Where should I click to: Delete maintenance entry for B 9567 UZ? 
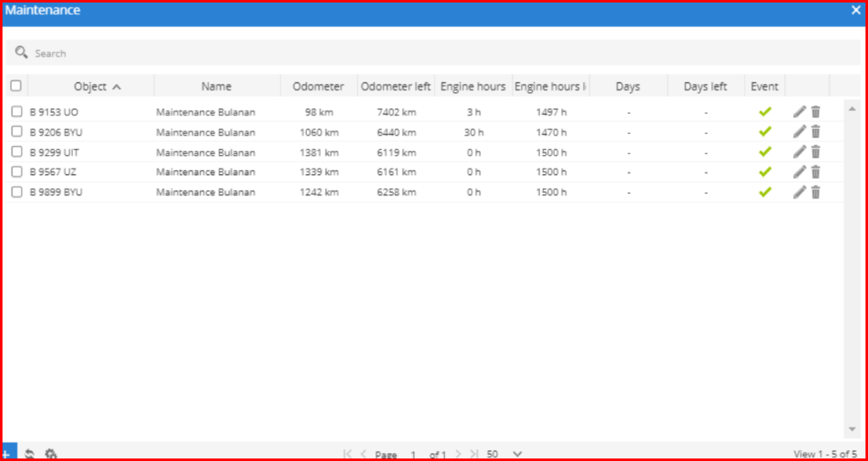point(815,172)
